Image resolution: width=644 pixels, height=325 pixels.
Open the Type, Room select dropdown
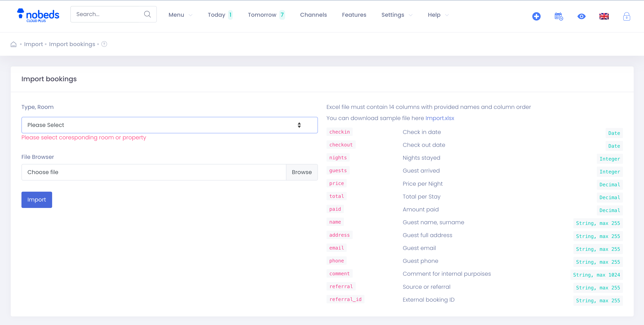(x=169, y=125)
